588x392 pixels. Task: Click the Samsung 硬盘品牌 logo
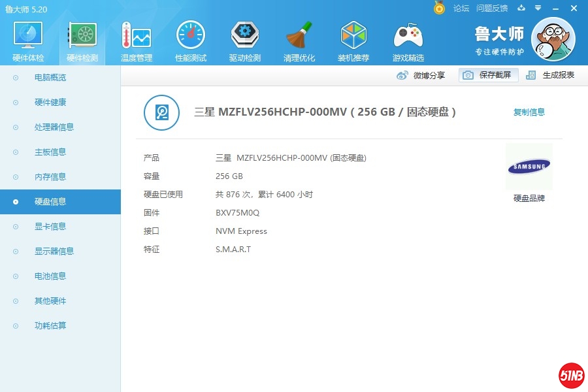(529, 167)
